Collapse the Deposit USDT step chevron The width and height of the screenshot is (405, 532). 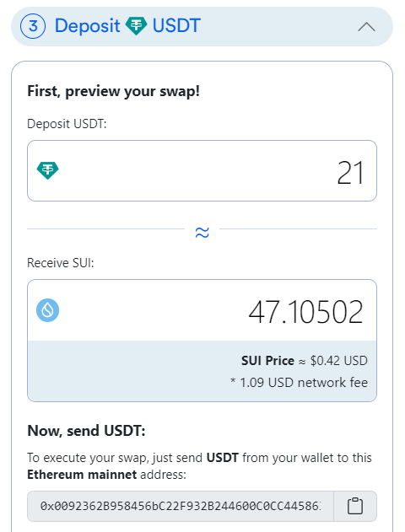point(366,26)
